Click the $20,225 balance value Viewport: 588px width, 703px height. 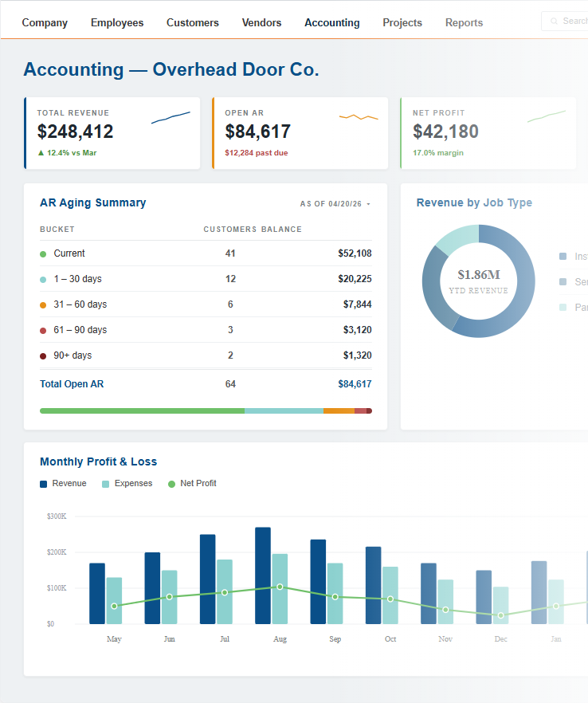[x=355, y=279]
